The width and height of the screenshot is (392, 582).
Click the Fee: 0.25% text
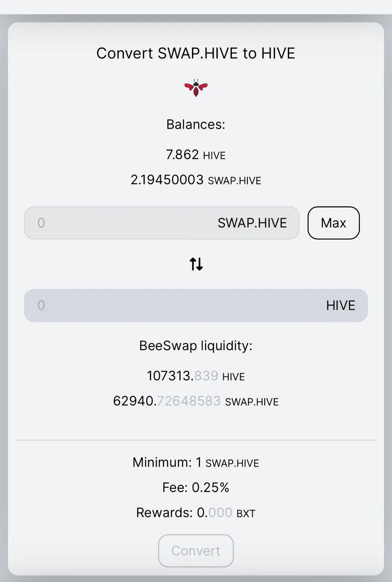click(x=196, y=487)
